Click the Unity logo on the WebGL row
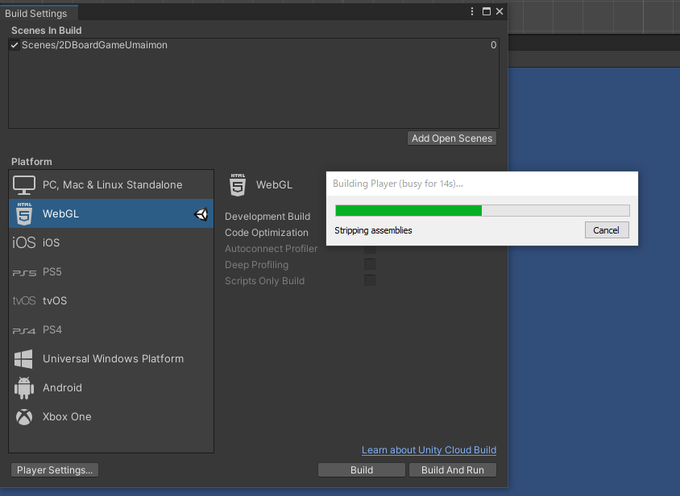Screen dimensions: 680x496 click(x=201, y=214)
